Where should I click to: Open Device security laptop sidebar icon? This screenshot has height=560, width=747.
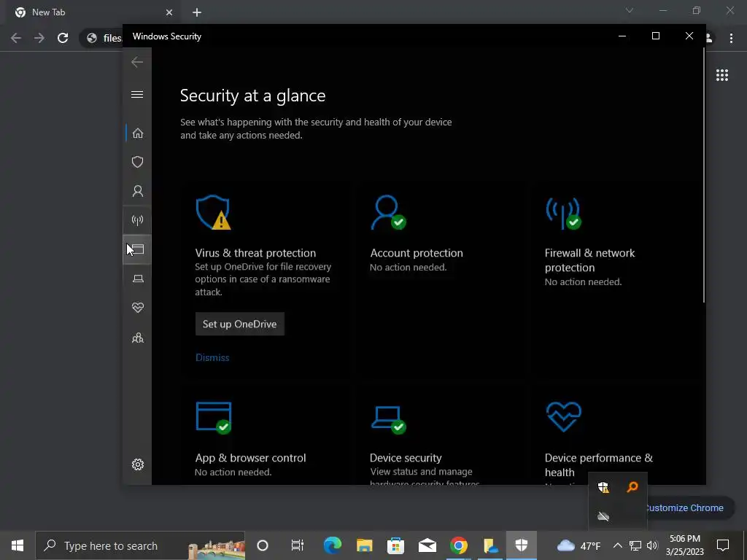pos(138,279)
